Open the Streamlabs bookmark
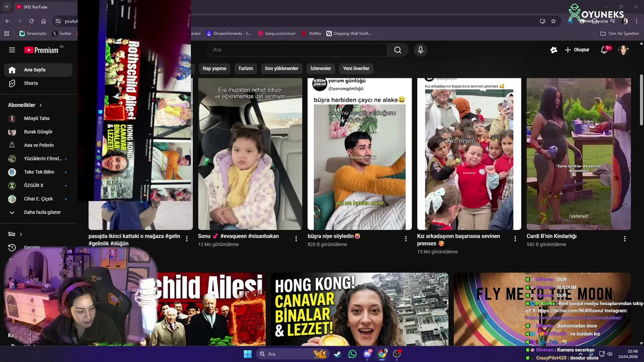This screenshot has height=362, width=644. click(33, 34)
